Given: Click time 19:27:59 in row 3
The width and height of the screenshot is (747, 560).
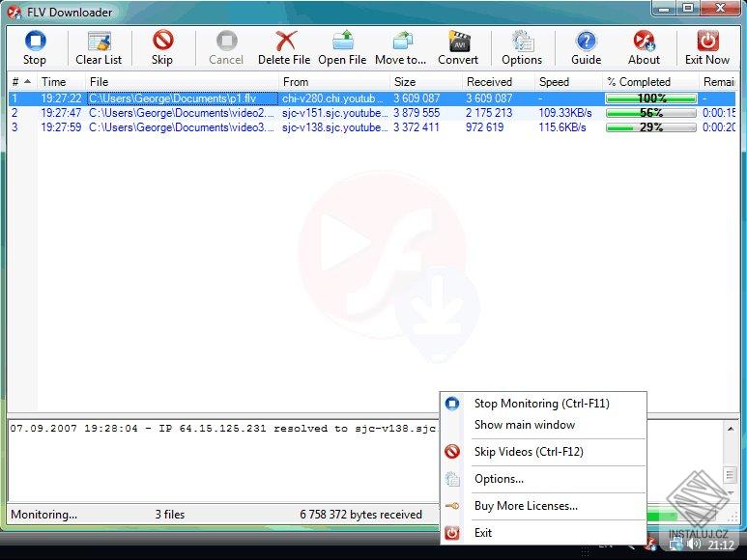Looking at the screenshot, I should point(61,127).
